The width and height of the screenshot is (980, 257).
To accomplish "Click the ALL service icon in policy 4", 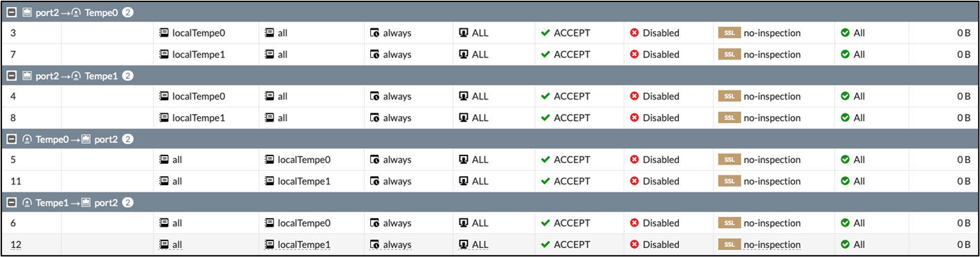I will [x=464, y=97].
